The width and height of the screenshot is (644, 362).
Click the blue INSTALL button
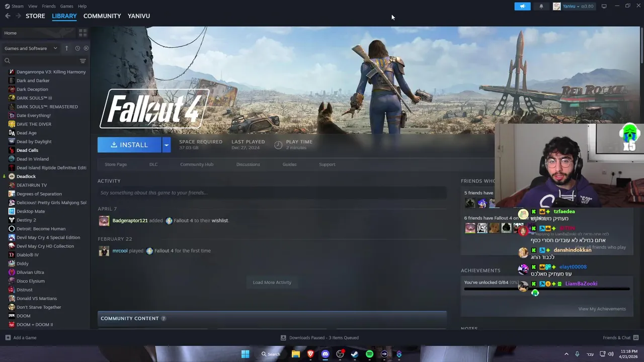129,145
